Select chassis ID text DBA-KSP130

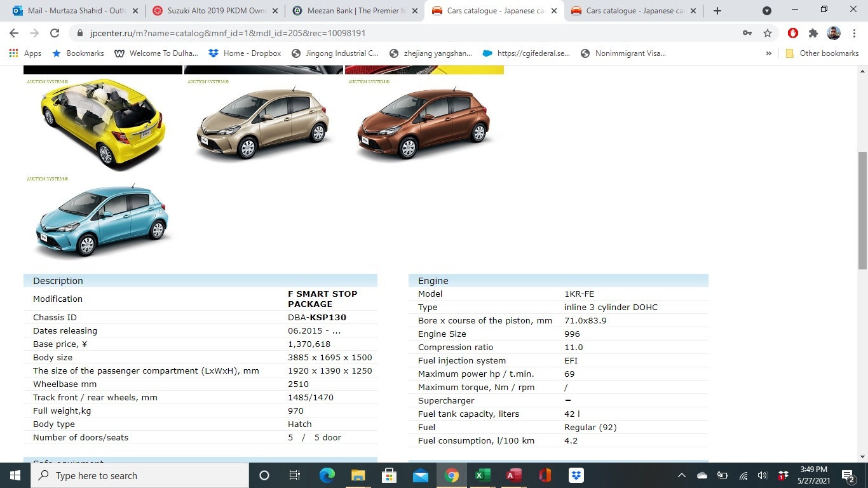coord(317,317)
